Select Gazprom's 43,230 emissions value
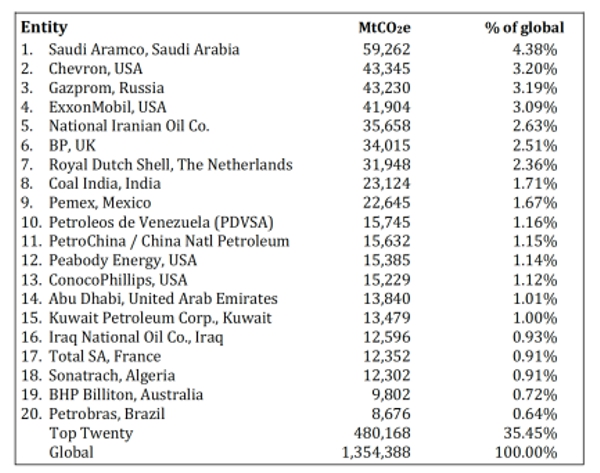This screenshot has height=473, width=600. pyautogui.click(x=385, y=88)
